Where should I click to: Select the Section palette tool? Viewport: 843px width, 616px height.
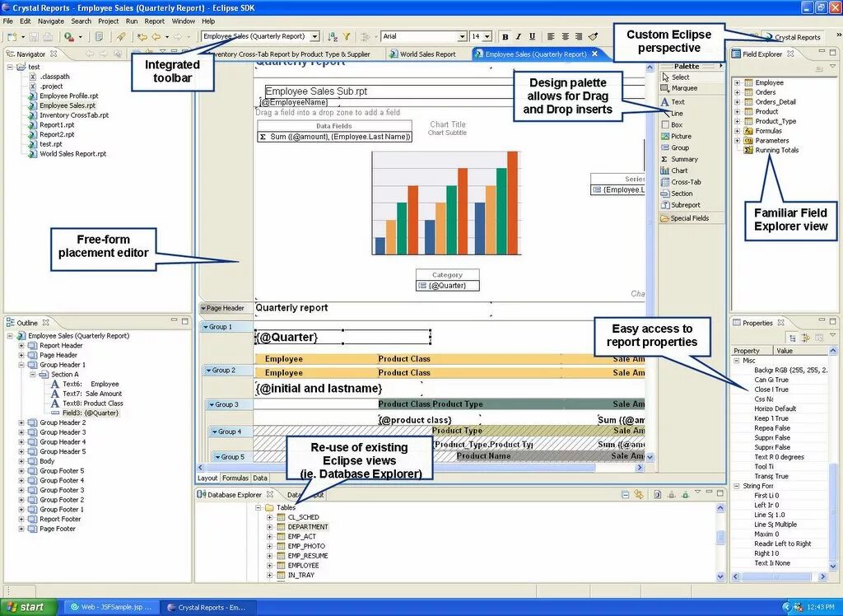677,194
